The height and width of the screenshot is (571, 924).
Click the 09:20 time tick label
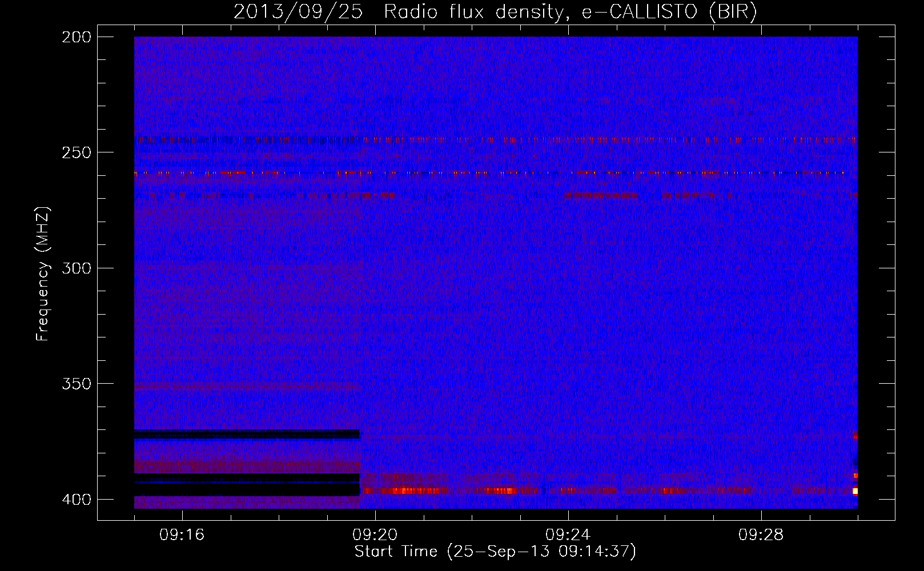tap(375, 535)
